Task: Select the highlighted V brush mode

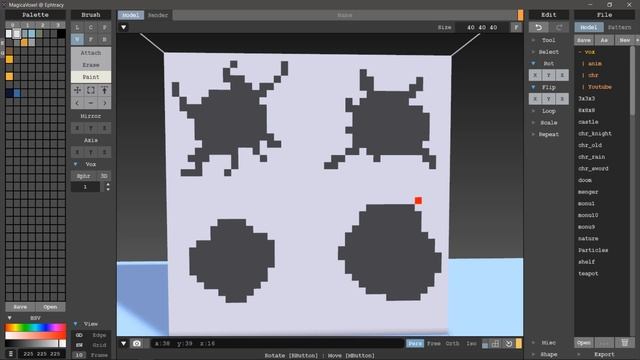Action: point(77,40)
